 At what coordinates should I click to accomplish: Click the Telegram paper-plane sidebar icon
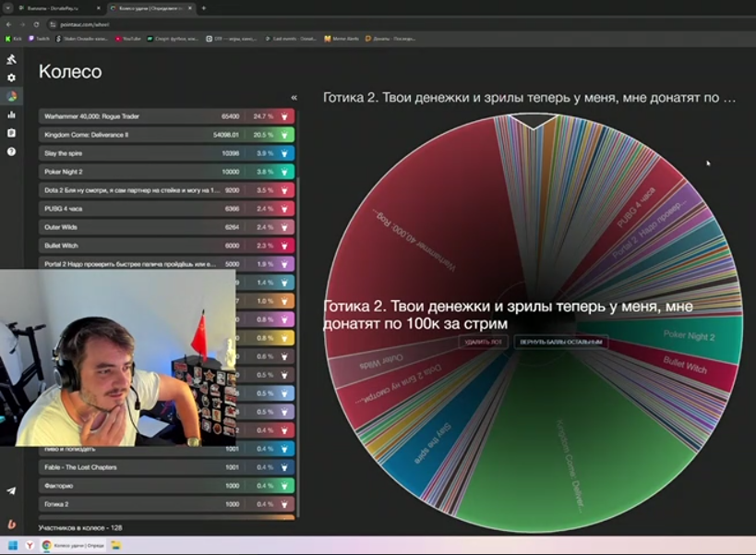point(12,491)
